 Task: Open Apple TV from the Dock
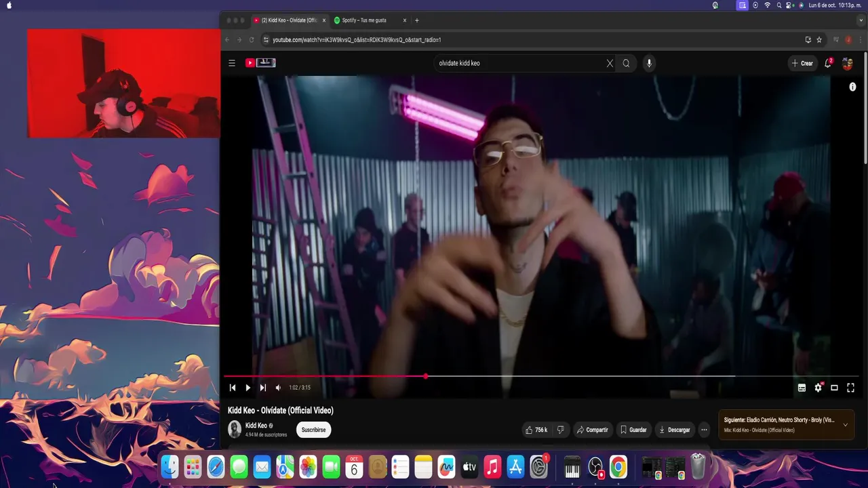[469, 467]
